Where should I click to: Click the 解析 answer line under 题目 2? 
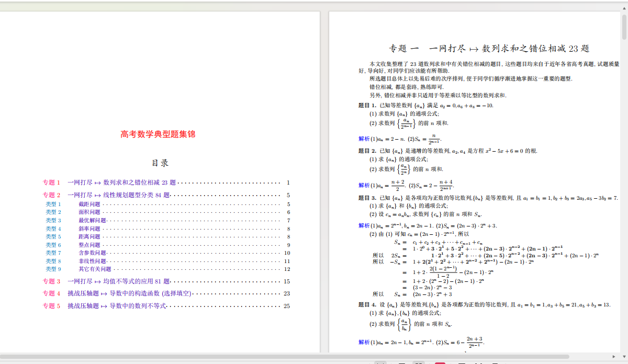pos(406,185)
